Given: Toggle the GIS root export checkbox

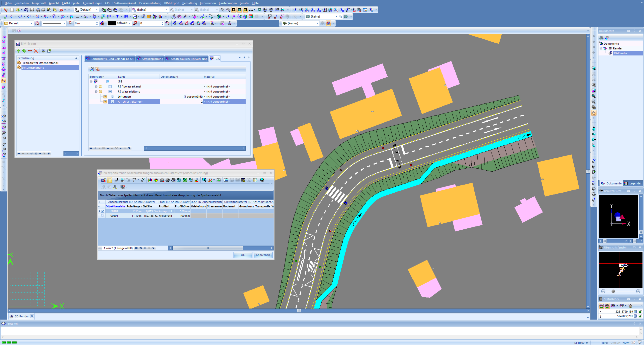Looking at the screenshot, I should coord(108,81).
